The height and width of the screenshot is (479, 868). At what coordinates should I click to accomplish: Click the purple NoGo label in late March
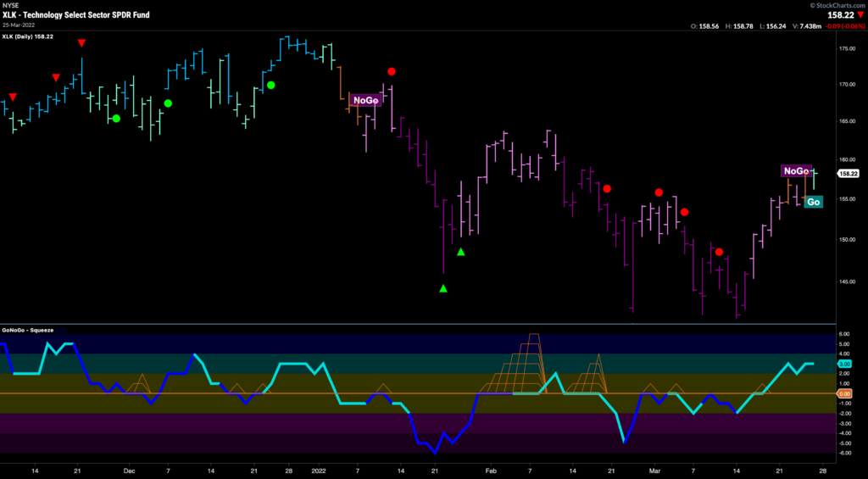(796, 171)
